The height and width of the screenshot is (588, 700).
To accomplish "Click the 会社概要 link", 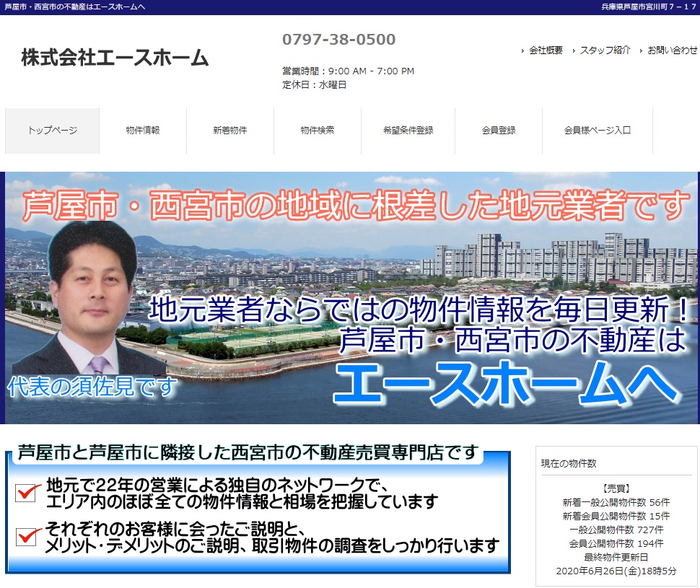I will (546, 51).
